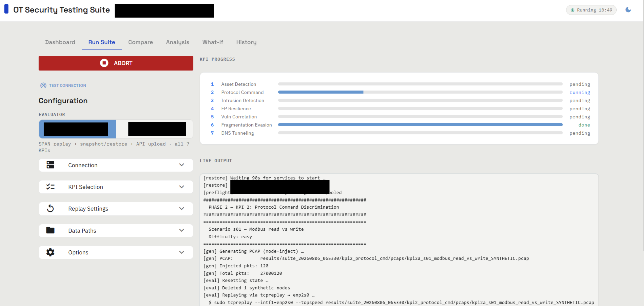The image size is (644, 306).
Task: Click the TEST CONNECTION link
Action: point(68,85)
